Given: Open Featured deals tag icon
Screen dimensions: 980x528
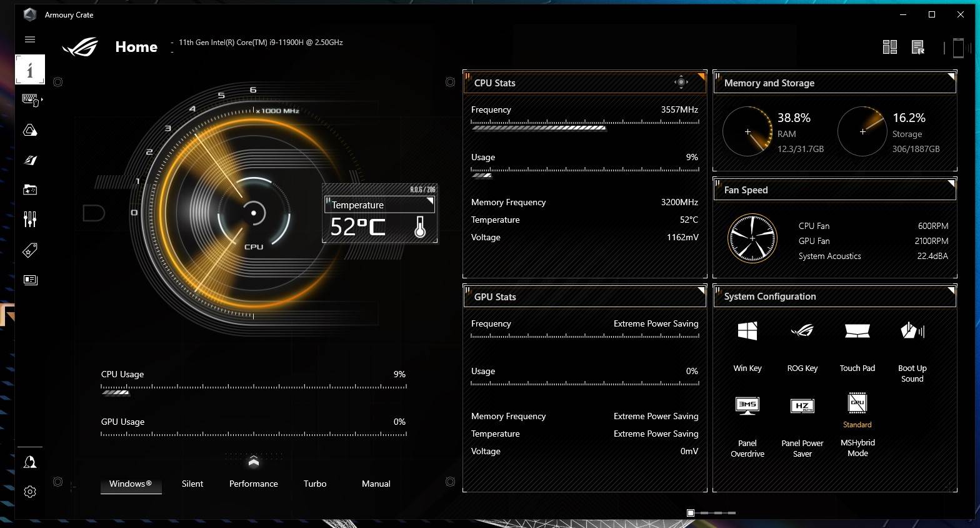Looking at the screenshot, I should 30,250.
